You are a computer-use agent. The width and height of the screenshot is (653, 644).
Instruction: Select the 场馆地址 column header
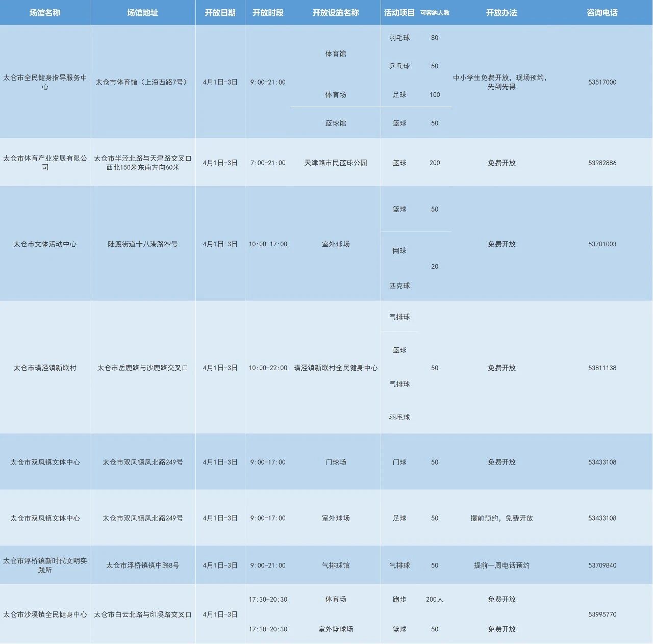(x=142, y=13)
